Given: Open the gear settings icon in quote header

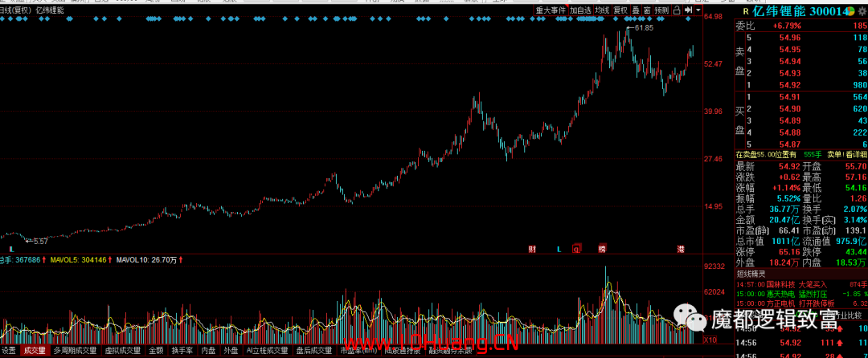Looking at the screenshot, I should 862,11.
